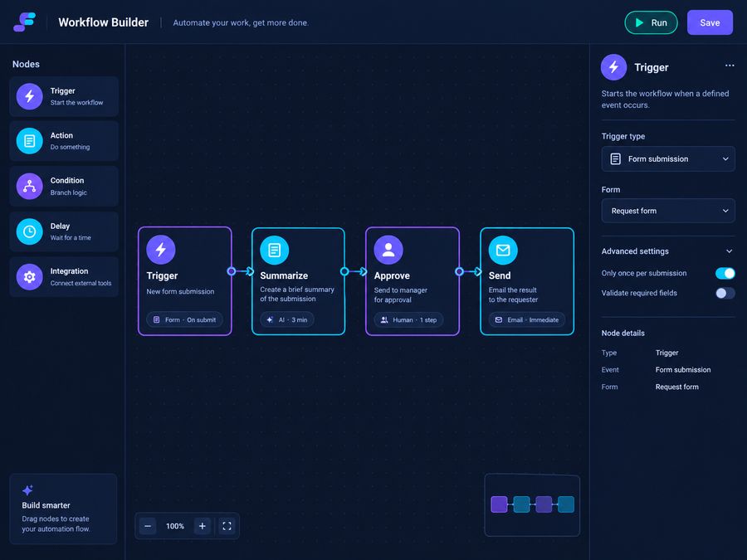The width and height of the screenshot is (747, 560).
Task: Click the AI · 3 min tag
Action: pyautogui.click(x=287, y=320)
